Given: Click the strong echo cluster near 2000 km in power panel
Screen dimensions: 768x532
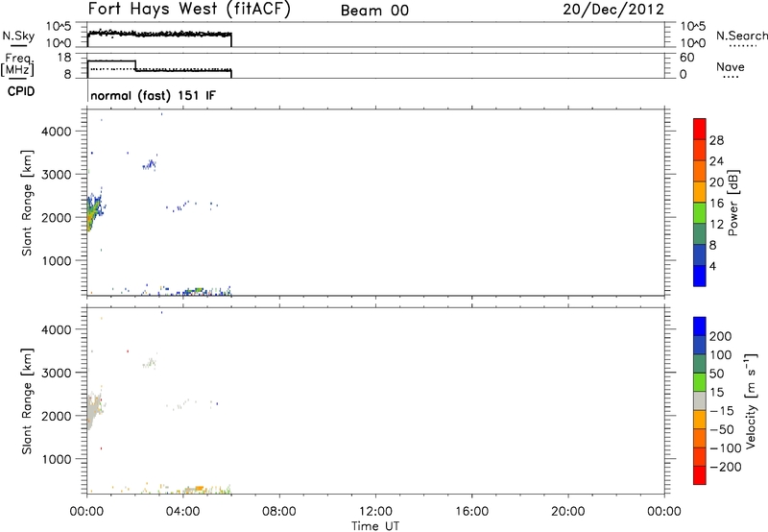Looking at the screenshot, I should pos(93,213).
